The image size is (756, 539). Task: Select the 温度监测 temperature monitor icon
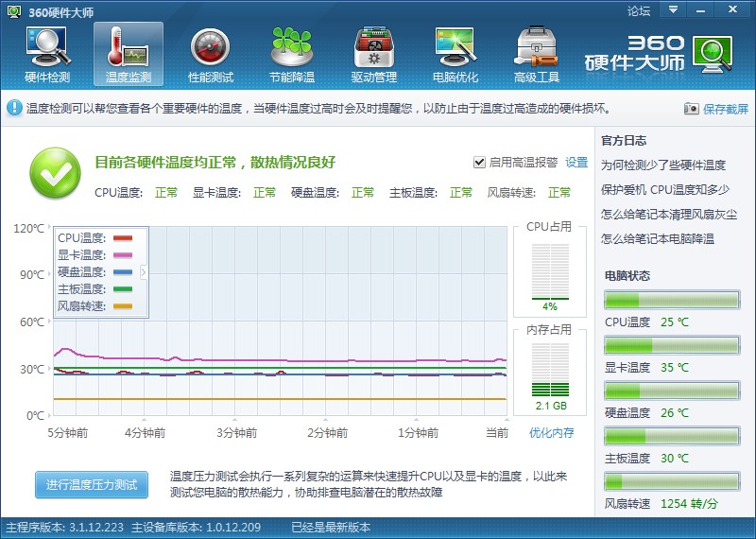pos(129,54)
